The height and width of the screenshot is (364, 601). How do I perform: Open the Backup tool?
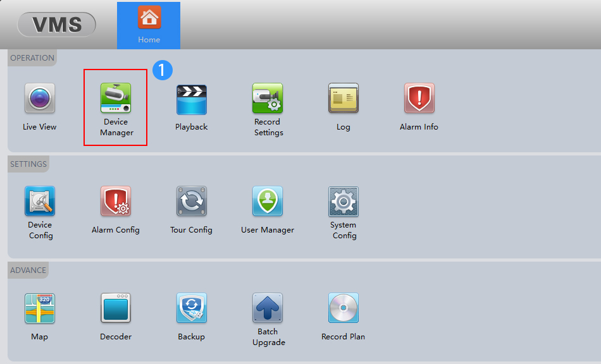pos(191,308)
